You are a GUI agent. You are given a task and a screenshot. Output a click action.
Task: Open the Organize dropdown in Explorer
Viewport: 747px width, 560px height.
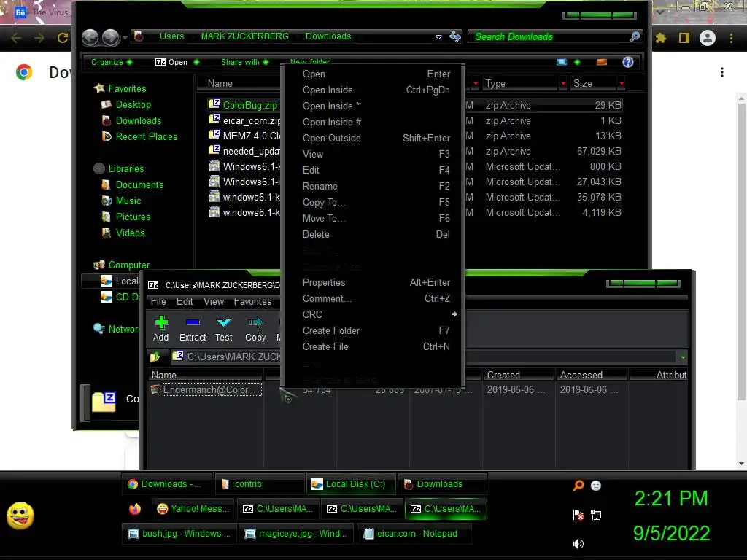tap(112, 62)
